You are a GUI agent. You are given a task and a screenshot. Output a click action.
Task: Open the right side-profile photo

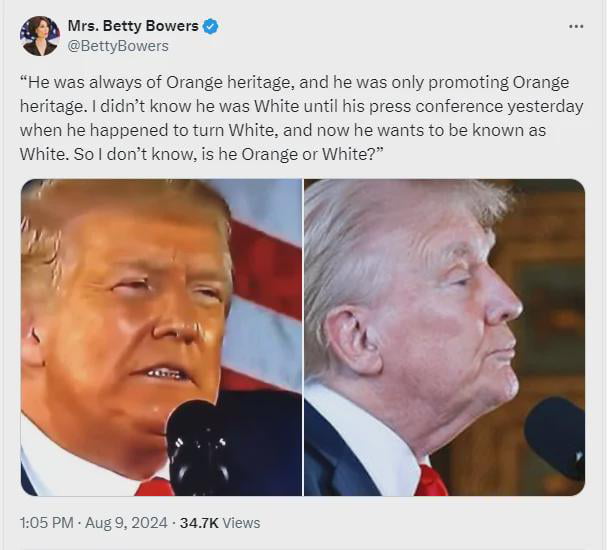[444, 337]
